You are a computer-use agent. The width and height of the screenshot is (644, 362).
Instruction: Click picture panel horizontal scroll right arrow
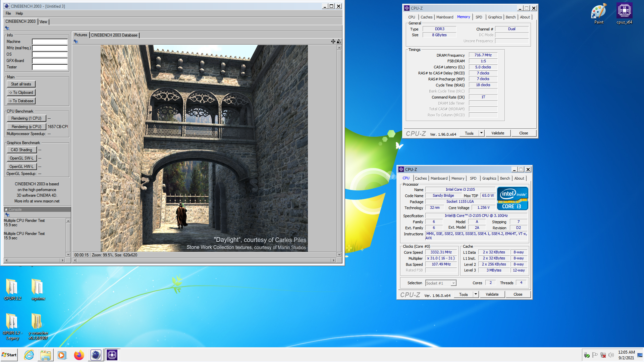(333, 260)
